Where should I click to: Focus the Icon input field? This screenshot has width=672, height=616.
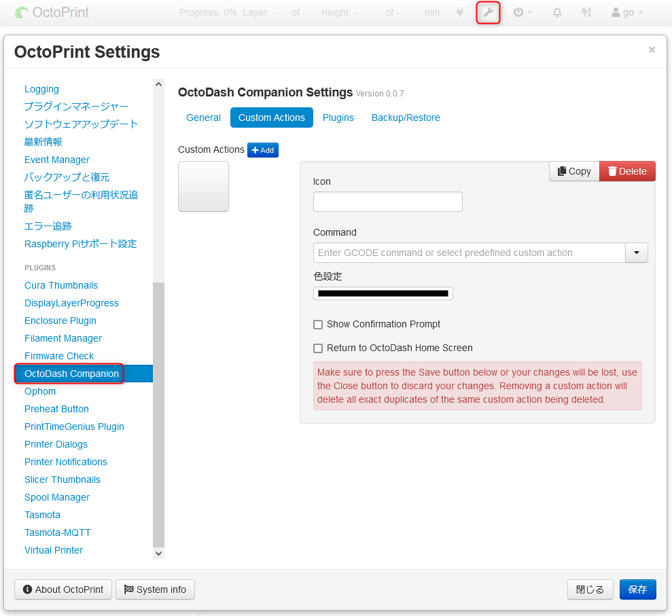[x=388, y=201]
